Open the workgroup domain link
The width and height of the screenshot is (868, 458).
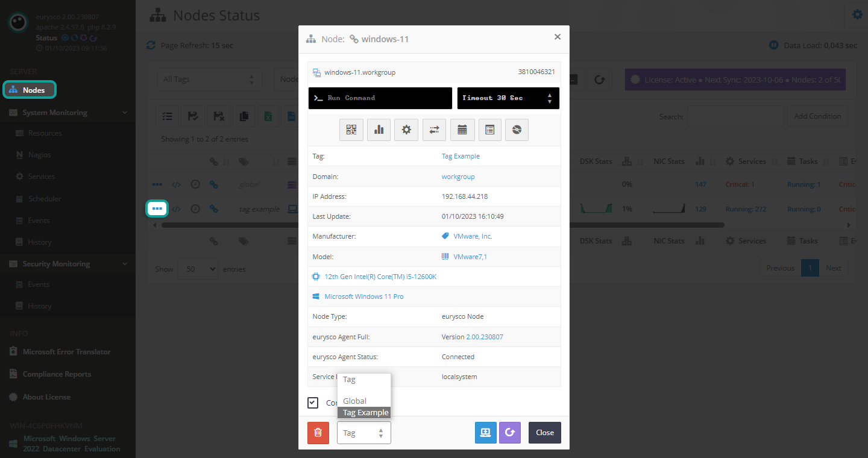click(458, 177)
